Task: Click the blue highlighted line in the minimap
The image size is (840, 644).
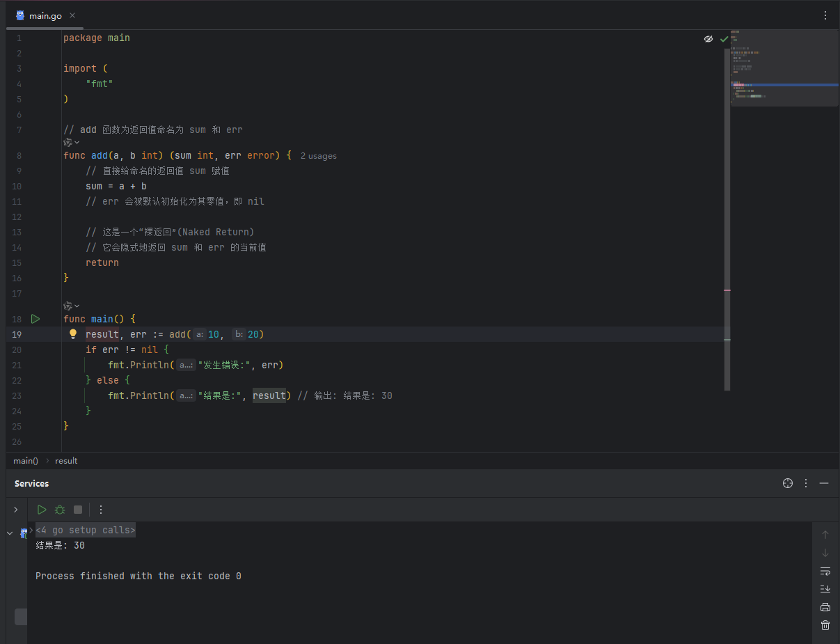Action: point(784,85)
